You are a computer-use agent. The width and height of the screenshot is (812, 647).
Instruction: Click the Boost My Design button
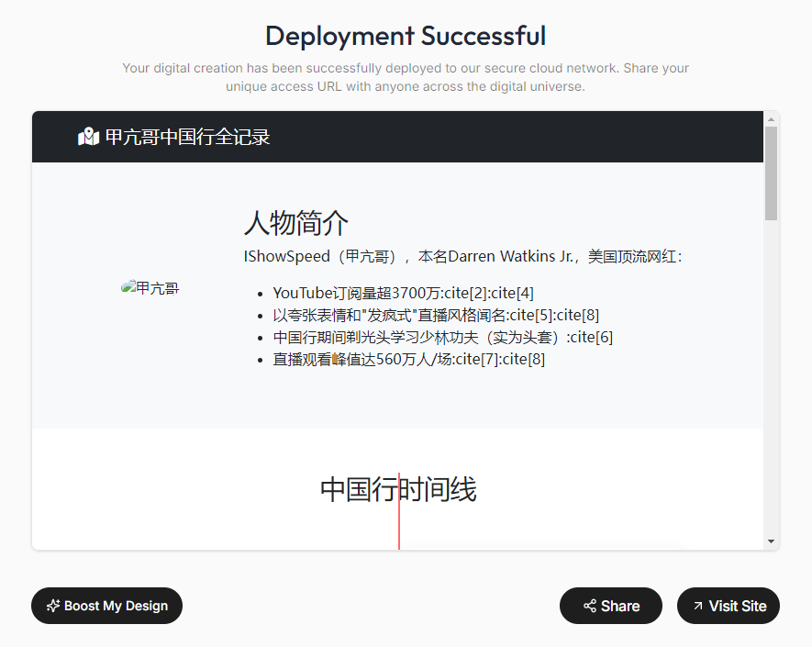click(x=106, y=606)
